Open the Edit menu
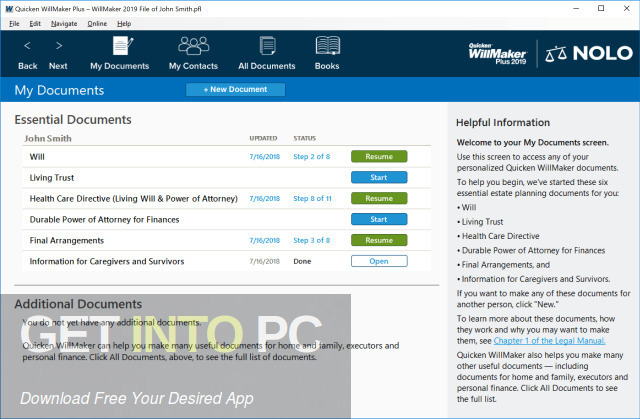 pyautogui.click(x=35, y=24)
